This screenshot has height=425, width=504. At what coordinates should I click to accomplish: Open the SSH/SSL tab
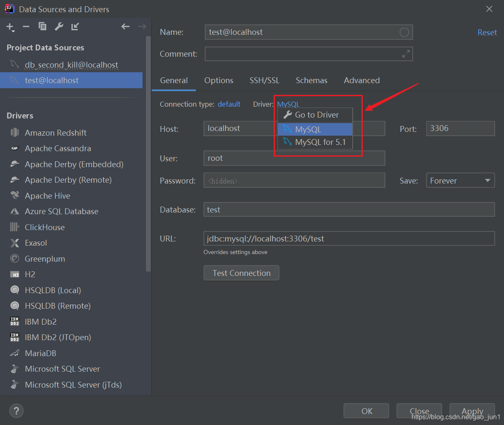click(264, 80)
